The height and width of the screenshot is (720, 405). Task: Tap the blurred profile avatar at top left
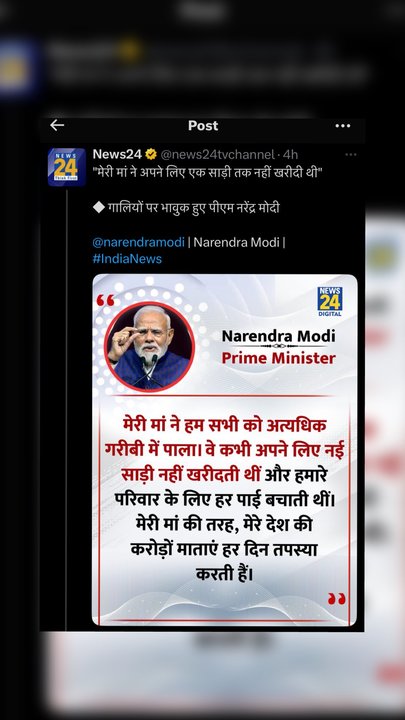click(x=17, y=68)
